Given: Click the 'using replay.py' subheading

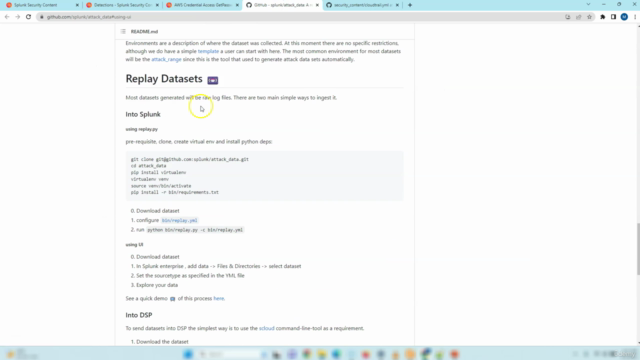Looking at the screenshot, I should pos(142,129).
